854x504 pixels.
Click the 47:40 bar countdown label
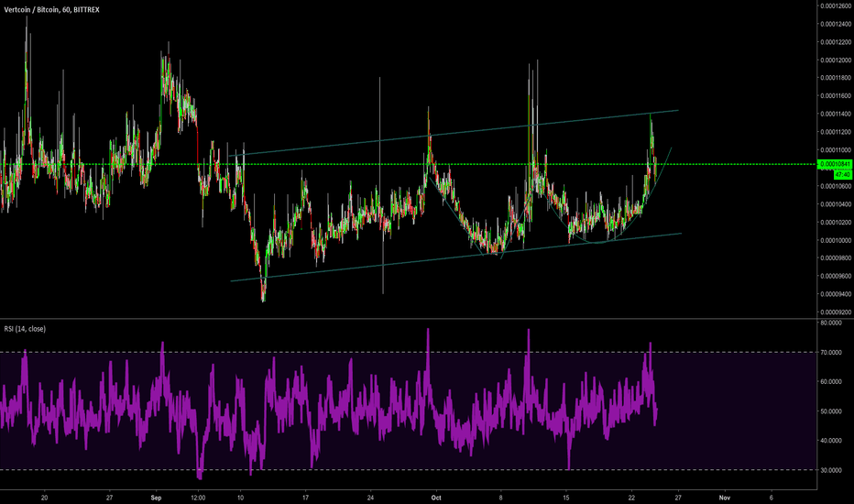coord(843,175)
